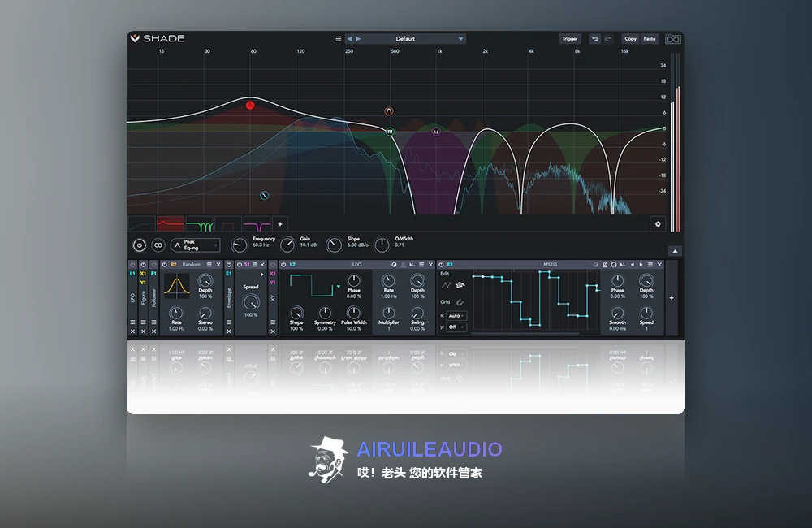
Task: Click the Q-Width knob
Action: (382, 245)
